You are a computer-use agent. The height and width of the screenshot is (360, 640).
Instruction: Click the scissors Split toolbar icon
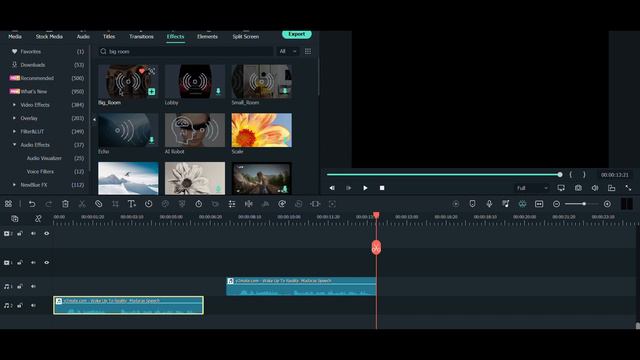[x=82, y=204]
